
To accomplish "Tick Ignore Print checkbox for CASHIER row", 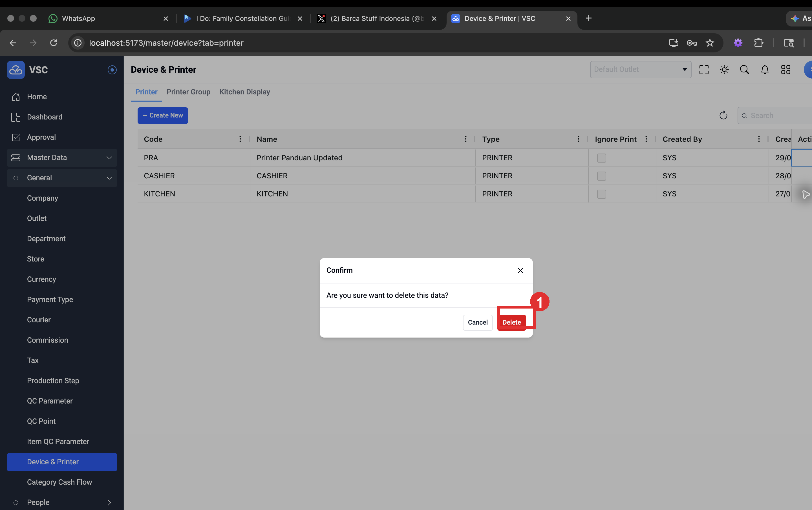I will point(601,176).
